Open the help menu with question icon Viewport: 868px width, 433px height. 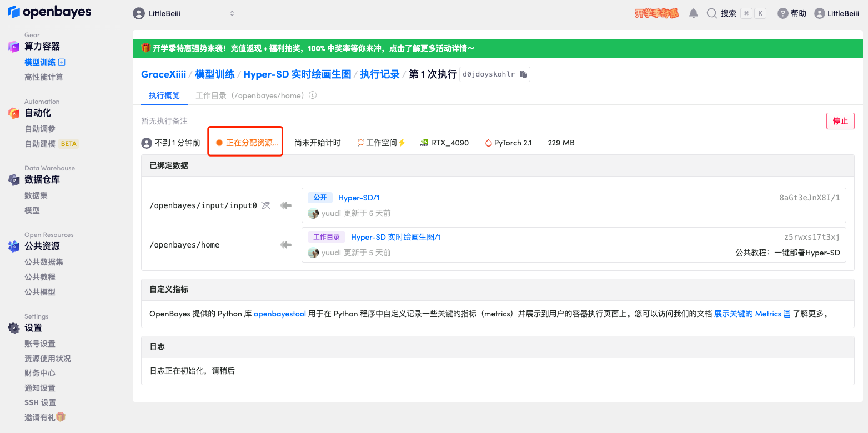pos(791,13)
